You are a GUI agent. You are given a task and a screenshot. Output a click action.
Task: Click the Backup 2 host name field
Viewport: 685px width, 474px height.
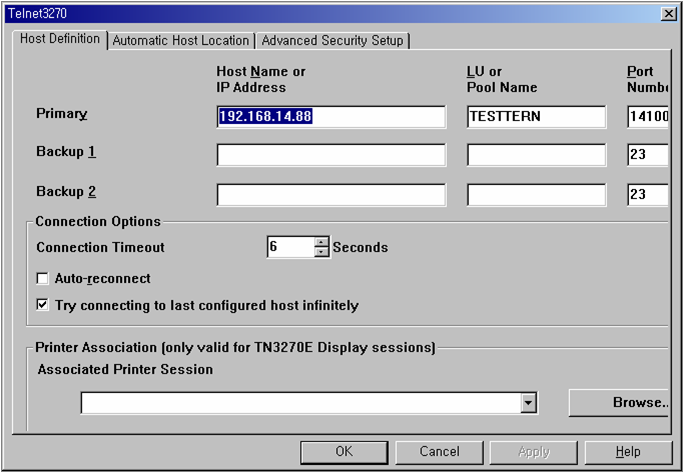coord(331,194)
